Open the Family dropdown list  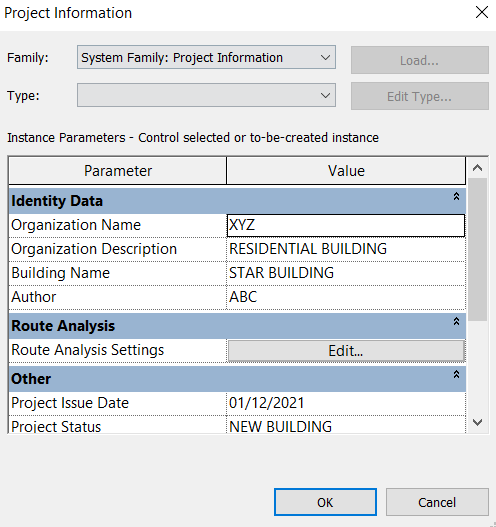click(206, 57)
